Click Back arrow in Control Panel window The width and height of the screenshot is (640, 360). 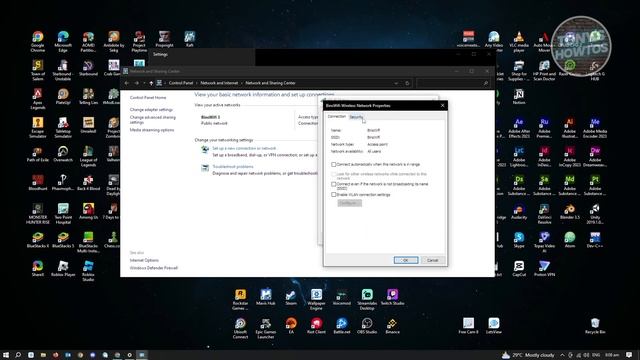pyautogui.click(x=127, y=83)
